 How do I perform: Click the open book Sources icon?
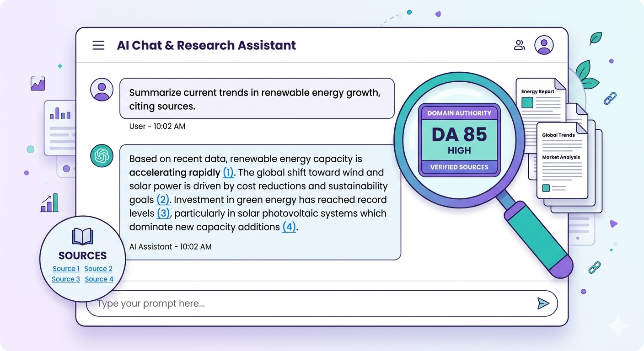[x=82, y=237]
